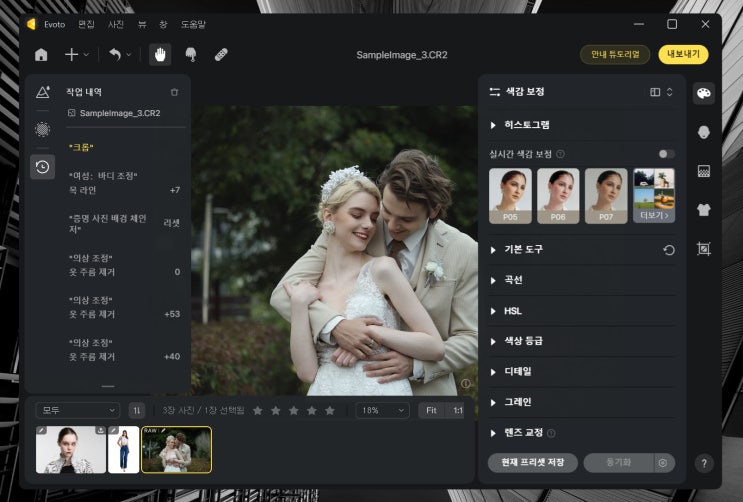Open the 18% zoom dropdown
This screenshot has width=743, height=502.
point(382,411)
